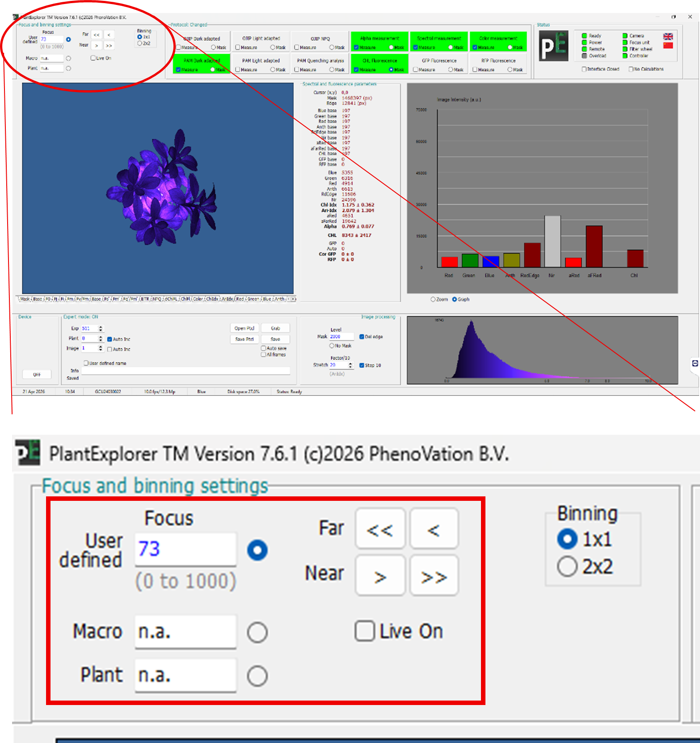
Task: Click the Filter wheel green status indicator
Action: 625,49
